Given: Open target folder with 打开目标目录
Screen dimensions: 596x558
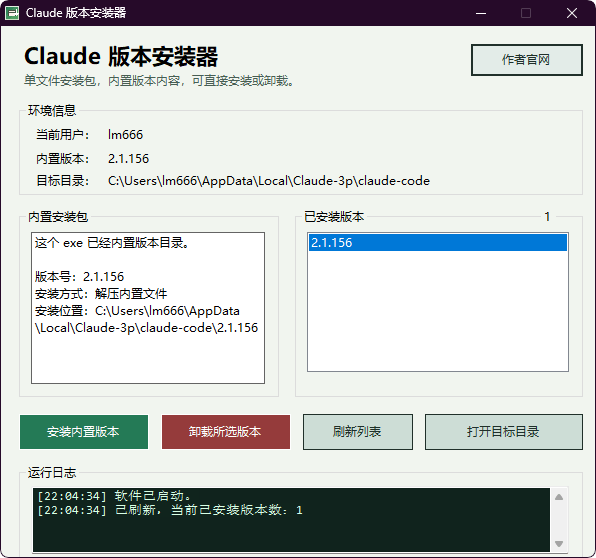Looking at the screenshot, I should point(504,432).
